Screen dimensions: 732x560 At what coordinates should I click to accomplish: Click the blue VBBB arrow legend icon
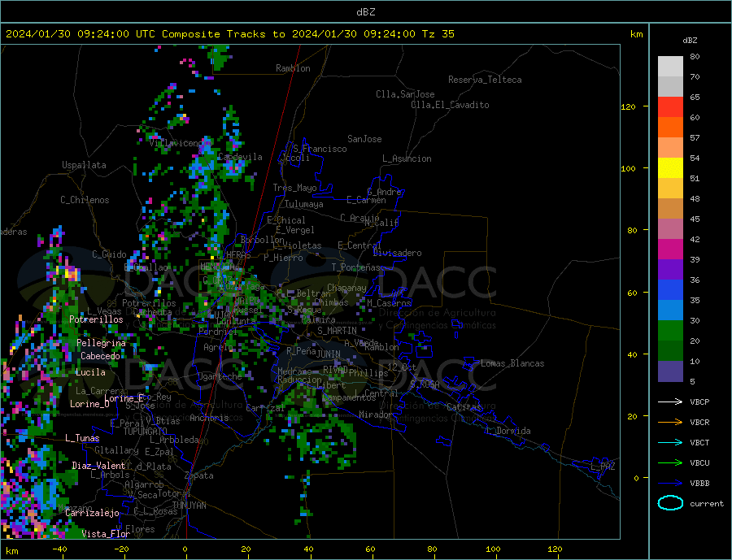(670, 483)
